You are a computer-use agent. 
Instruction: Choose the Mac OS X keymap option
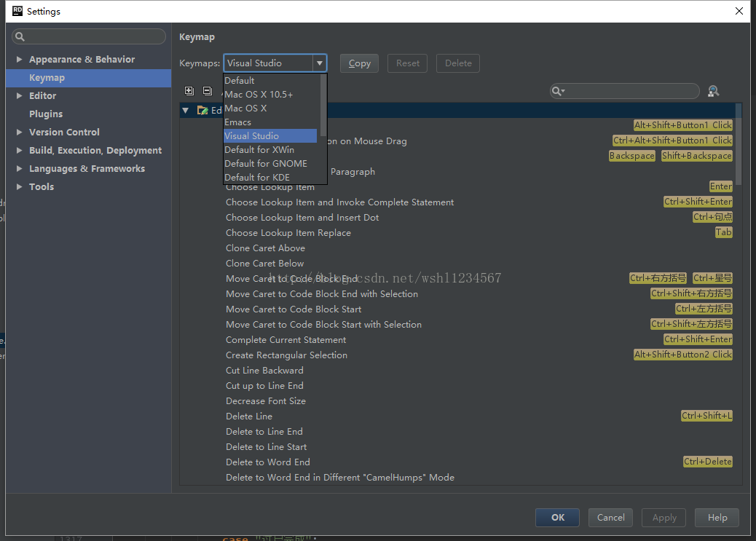click(x=270, y=108)
